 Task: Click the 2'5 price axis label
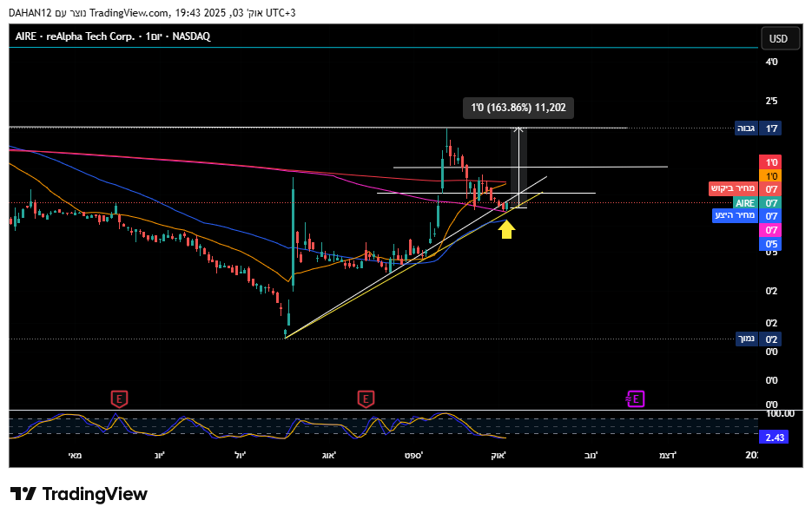(771, 101)
